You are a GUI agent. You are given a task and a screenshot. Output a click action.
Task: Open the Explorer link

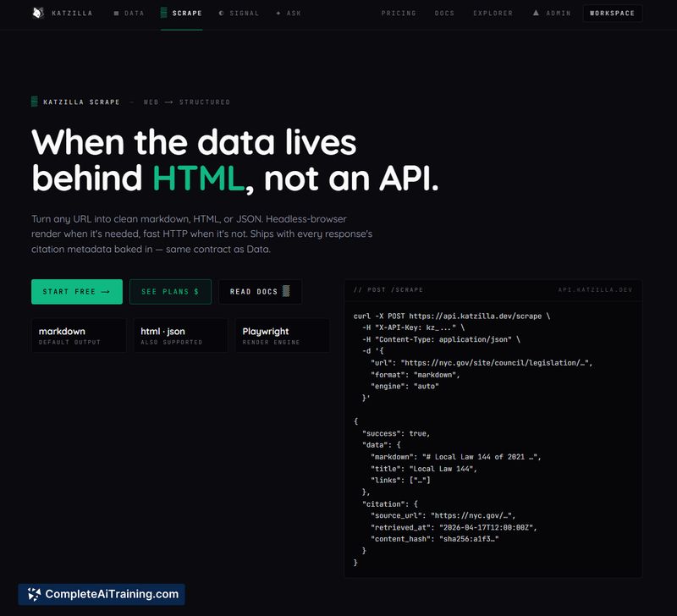click(493, 14)
